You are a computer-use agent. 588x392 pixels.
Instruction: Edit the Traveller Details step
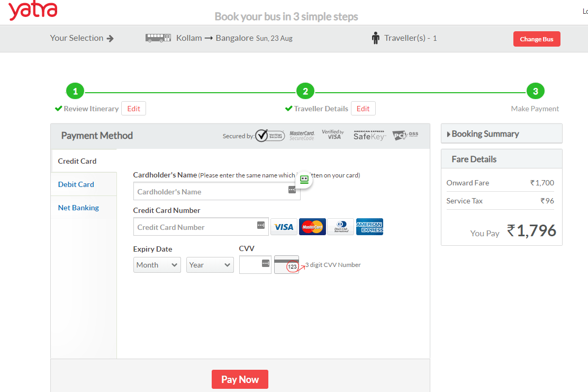[363, 109]
